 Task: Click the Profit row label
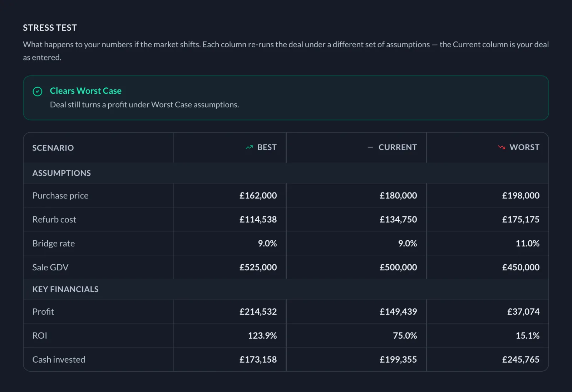click(43, 312)
